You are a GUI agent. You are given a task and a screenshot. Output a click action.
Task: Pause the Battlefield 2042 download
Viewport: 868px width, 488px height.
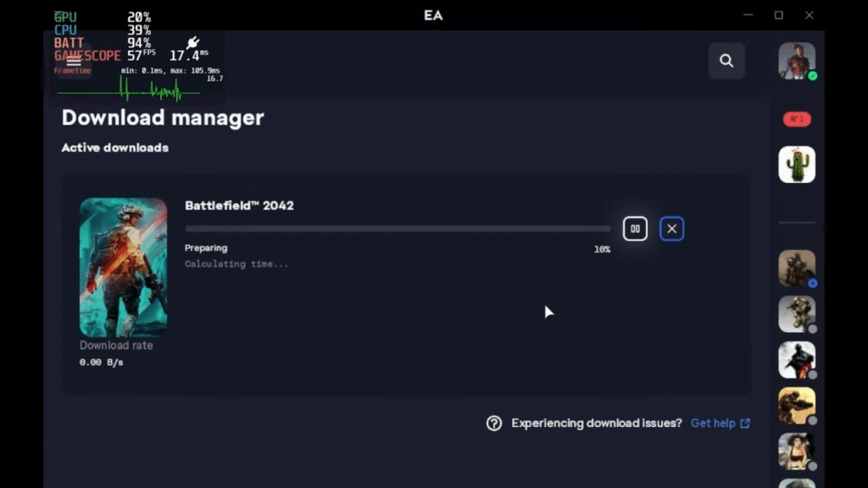635,229
